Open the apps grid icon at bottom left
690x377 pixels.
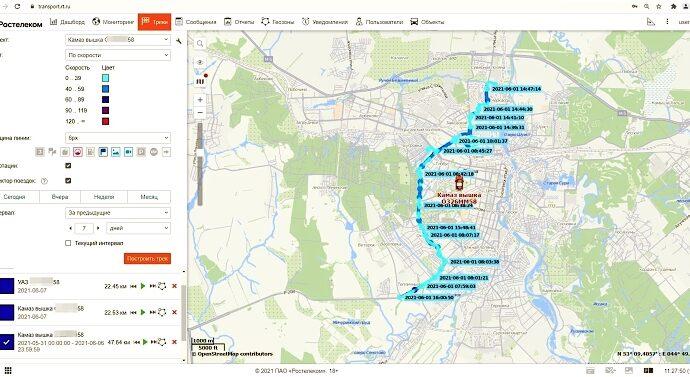click(7, 370)
